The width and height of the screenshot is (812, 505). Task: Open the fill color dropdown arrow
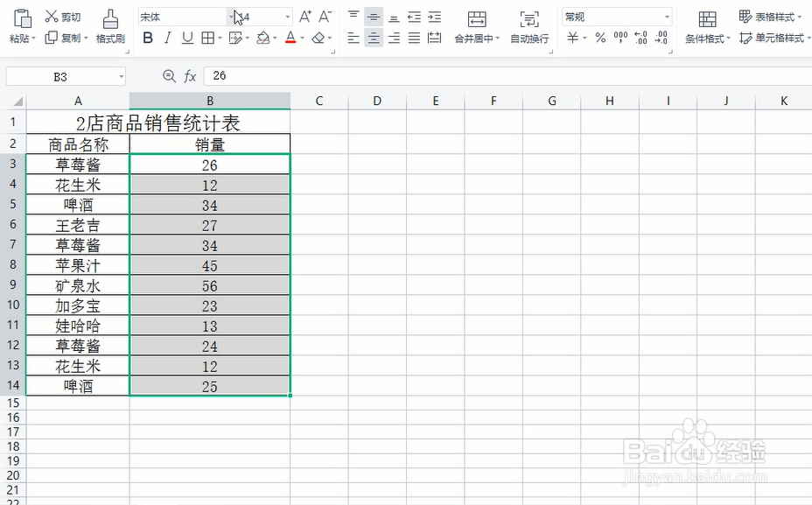275,39
